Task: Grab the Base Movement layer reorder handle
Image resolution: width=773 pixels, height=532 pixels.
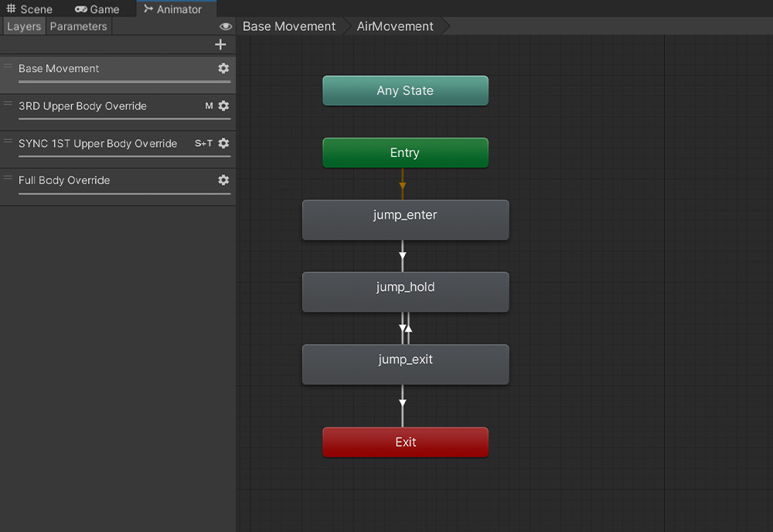Action: [x=8, y=66]
